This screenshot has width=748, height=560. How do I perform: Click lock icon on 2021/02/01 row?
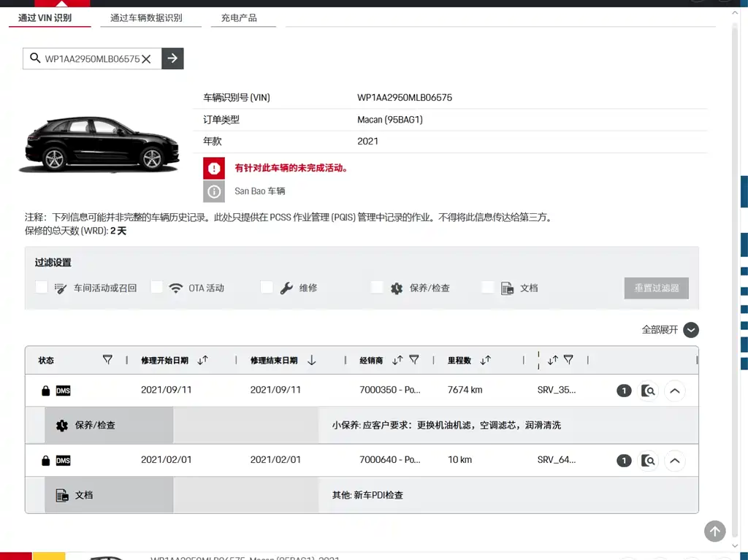(45, 460)
